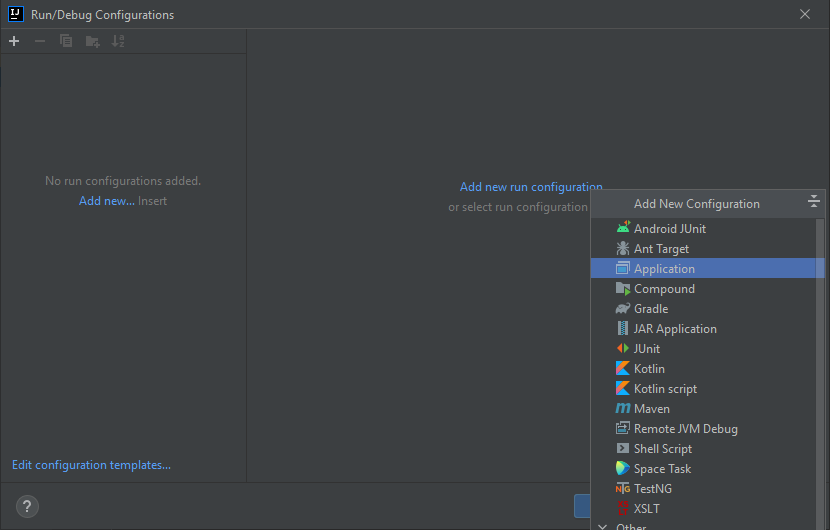This screenshot has width=830, height=530.
Task: Click the Kotlin script logo icon
Action: click(623, 389)
